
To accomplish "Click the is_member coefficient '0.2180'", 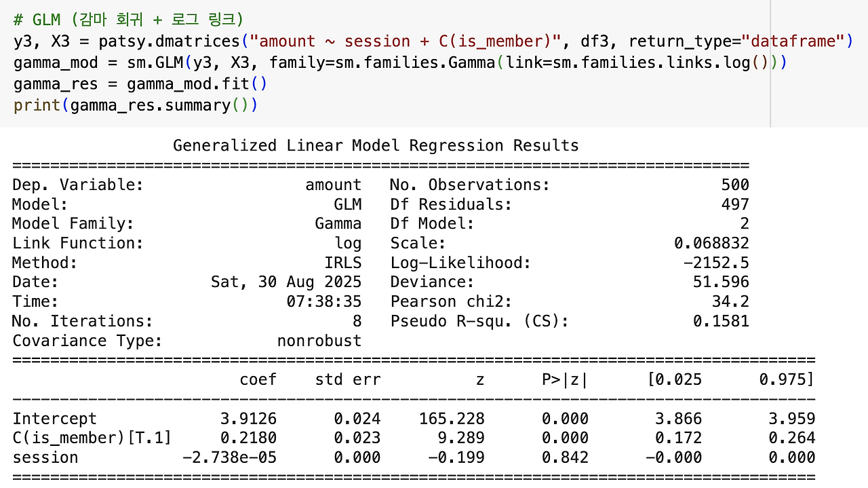I will coord(248,438).
